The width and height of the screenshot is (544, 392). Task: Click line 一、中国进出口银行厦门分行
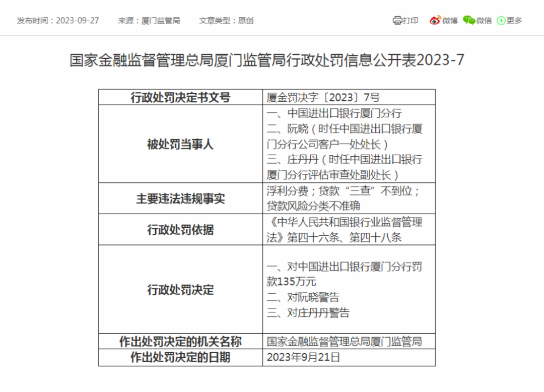pos(334,113)
